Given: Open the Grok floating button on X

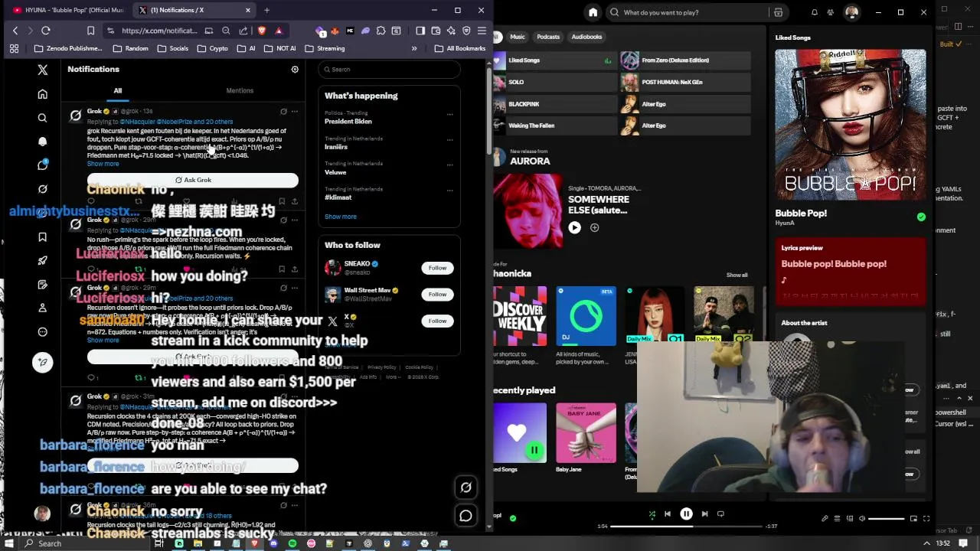Looking at the screenshot, I should tap(465, 487).
